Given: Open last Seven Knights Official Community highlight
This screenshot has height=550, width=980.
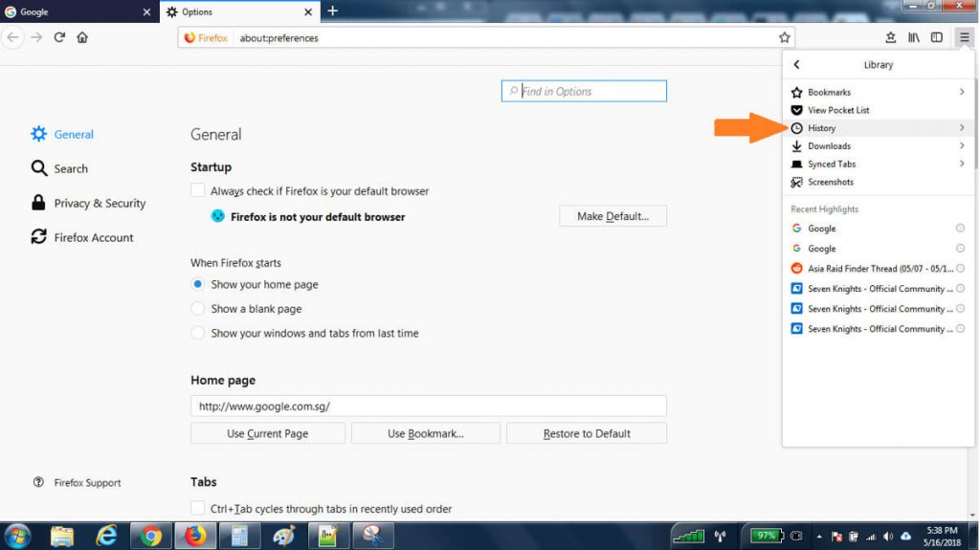Looking at the screenshot, I should tap(879, 329).
